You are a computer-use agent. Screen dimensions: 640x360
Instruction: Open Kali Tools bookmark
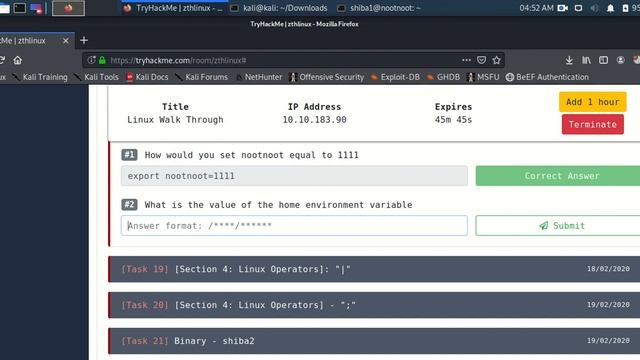click(96, 77)
